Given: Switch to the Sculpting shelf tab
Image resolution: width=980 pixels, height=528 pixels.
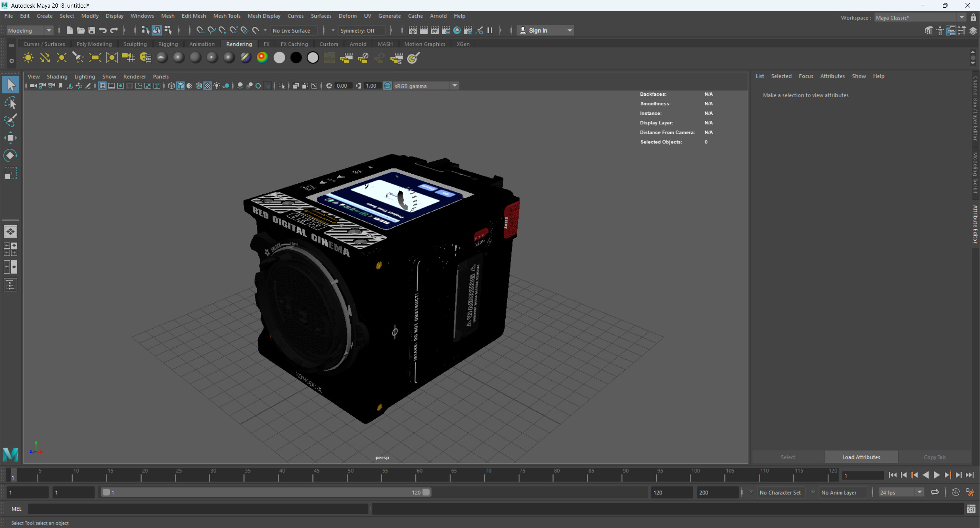Looking at the screenshot, I should coord(135,44).
